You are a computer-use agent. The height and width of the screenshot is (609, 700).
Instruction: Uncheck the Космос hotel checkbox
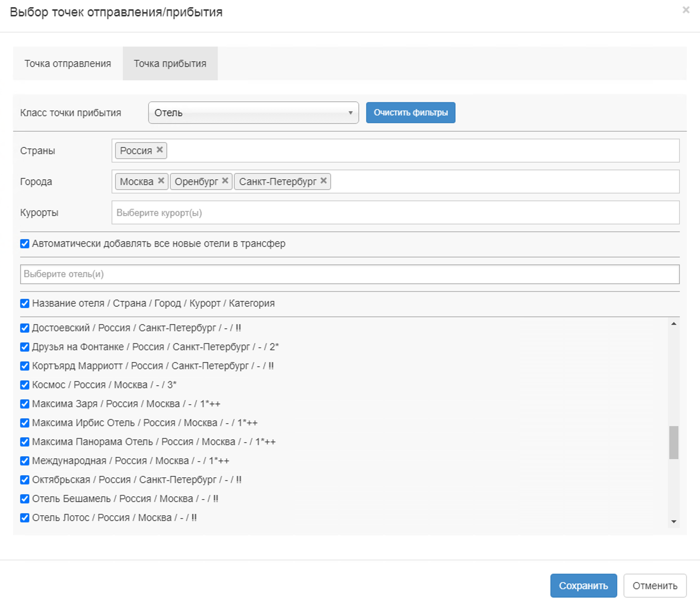(25, 385)
